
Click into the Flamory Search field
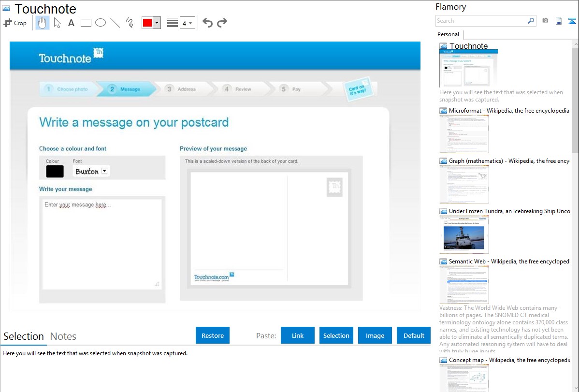481,21
